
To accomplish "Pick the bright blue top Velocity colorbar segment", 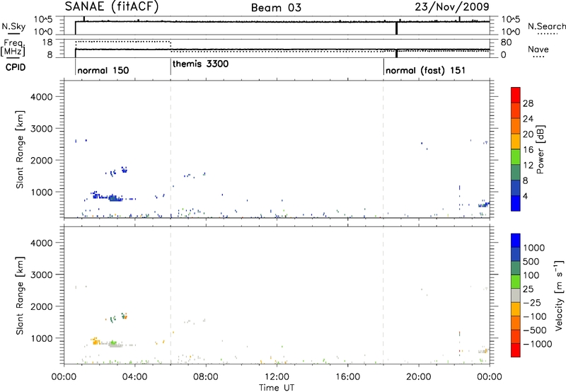I will 516,241.
